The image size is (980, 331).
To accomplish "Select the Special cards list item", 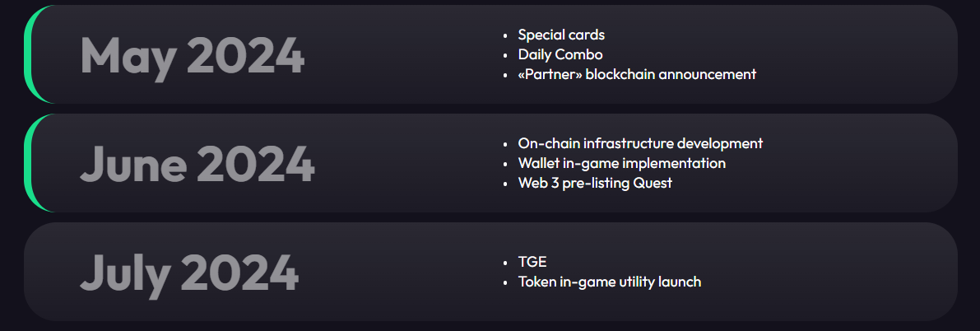I will [561, 35].
